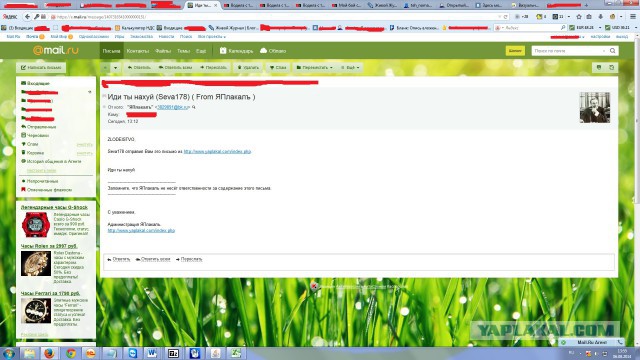Open the browser hamburger menu
640x360 pixels.
click(633, 17)
